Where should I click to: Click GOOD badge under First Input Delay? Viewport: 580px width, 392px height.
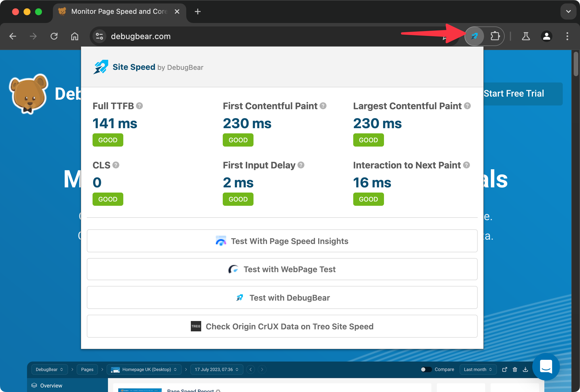pos(238,199)
